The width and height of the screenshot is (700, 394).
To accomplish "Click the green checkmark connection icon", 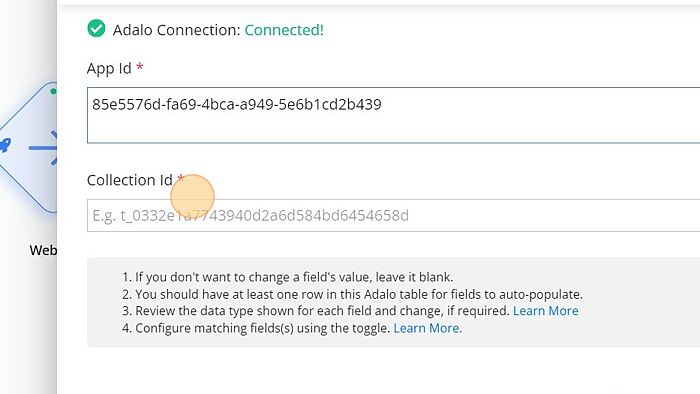I will click(x=96, y=29).
